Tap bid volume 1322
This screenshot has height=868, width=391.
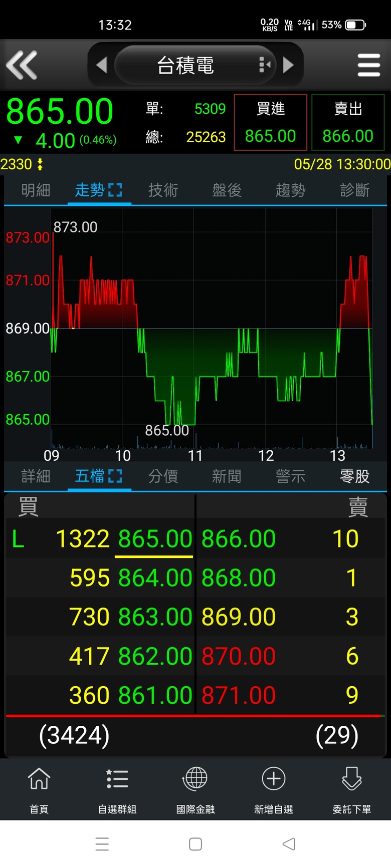click(83, 539)
